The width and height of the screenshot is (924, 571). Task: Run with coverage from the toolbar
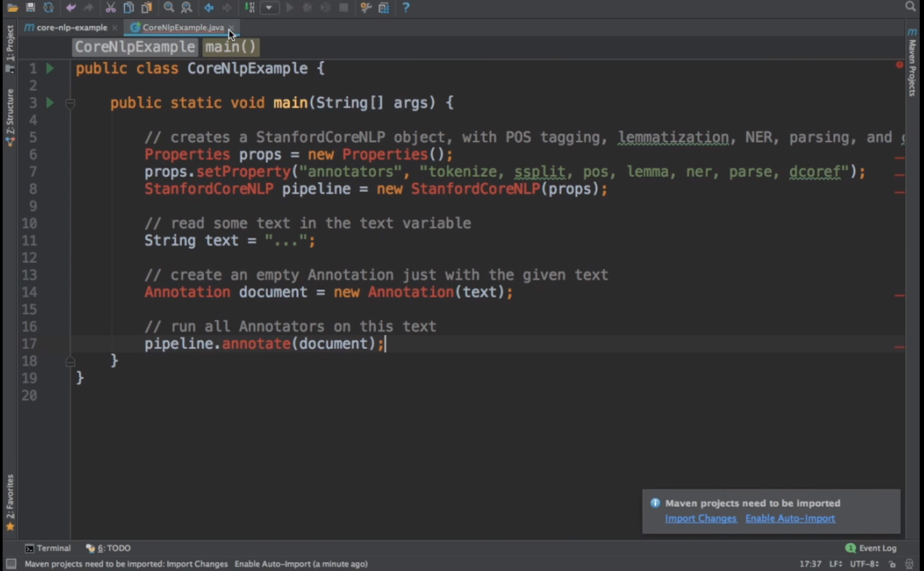(x=326, y=7)
